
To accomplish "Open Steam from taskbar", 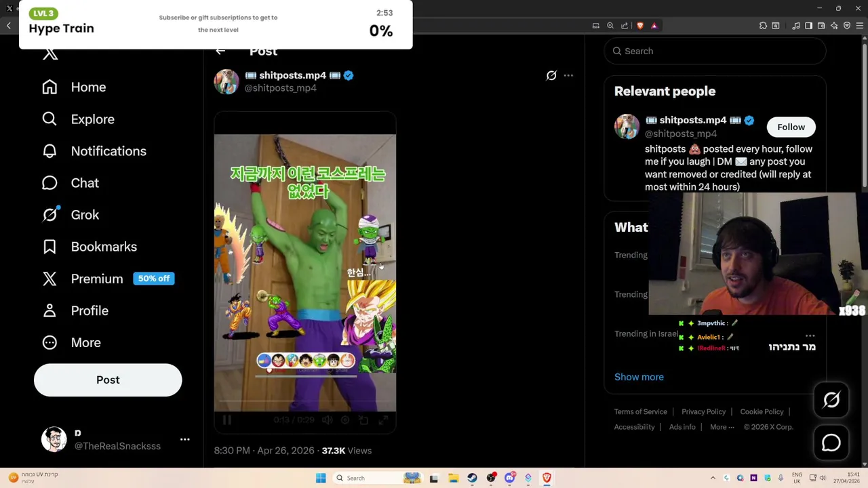I will tap(472, 478).
